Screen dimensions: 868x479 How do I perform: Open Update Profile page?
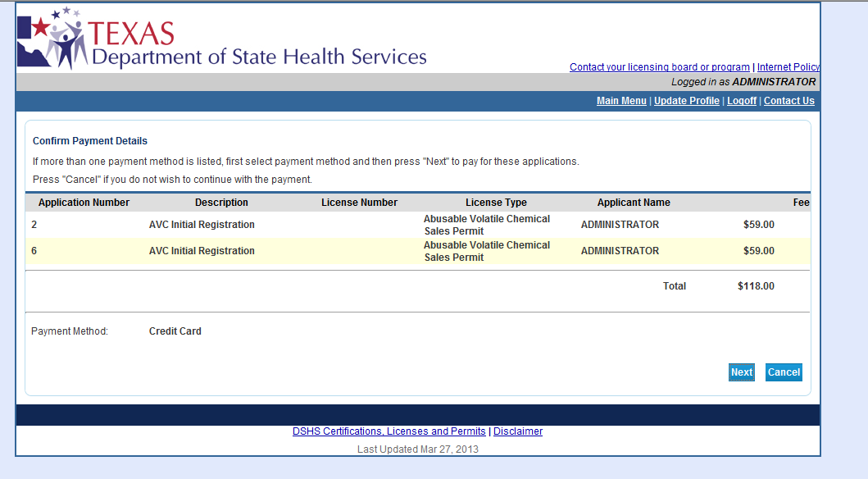pyautogui.click(x=686, y=101)
